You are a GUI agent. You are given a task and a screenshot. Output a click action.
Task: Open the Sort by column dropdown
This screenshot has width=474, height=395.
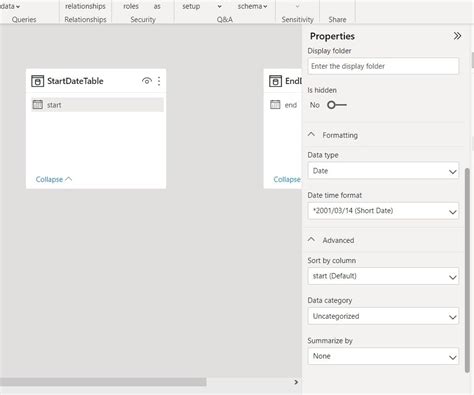pyautogui.click(x=383, y=276)
